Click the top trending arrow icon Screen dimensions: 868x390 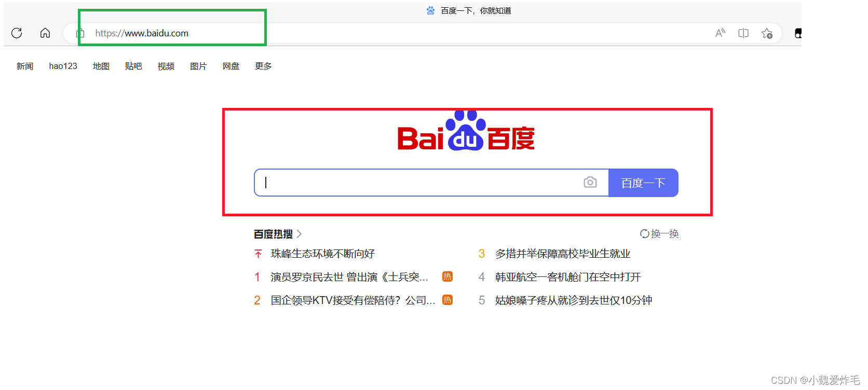point(258,254)
